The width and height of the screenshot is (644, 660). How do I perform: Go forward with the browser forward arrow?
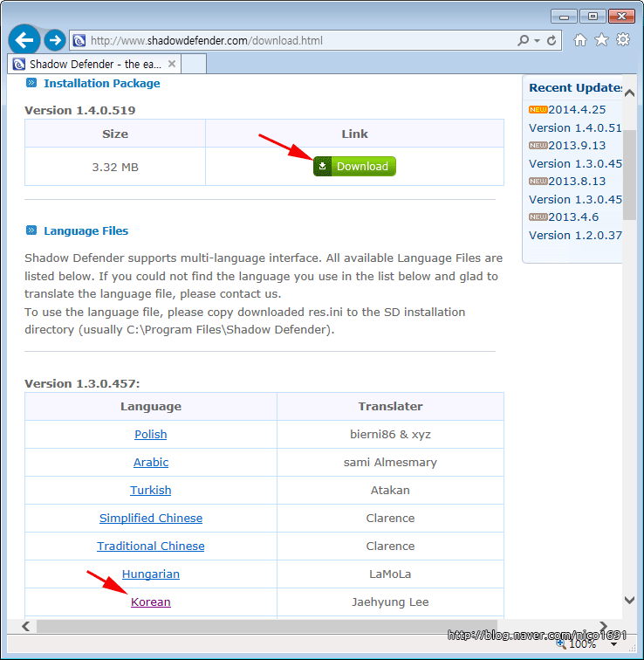(x=55, y=40)
